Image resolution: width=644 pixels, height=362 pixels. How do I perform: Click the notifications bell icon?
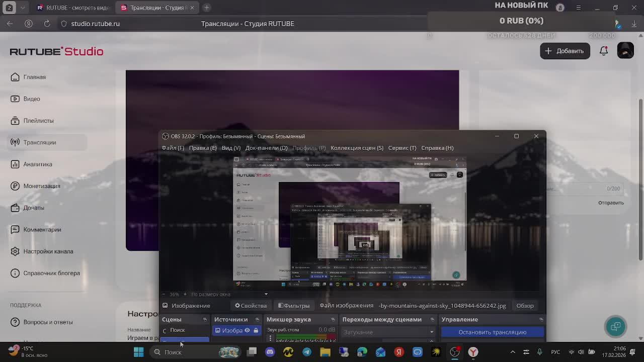pyautogui.click(x=604, y=51)
